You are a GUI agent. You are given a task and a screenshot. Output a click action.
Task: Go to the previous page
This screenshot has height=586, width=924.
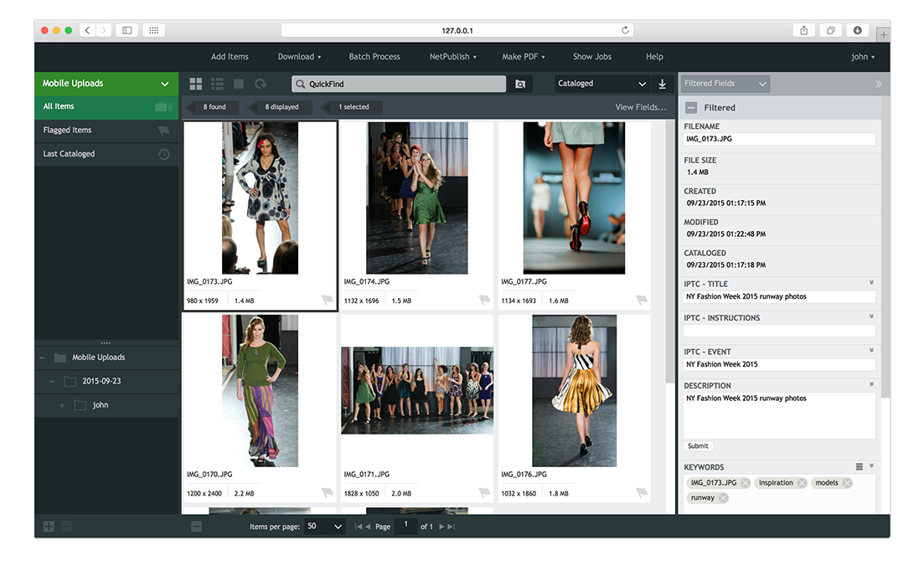(x=368, y=527)
